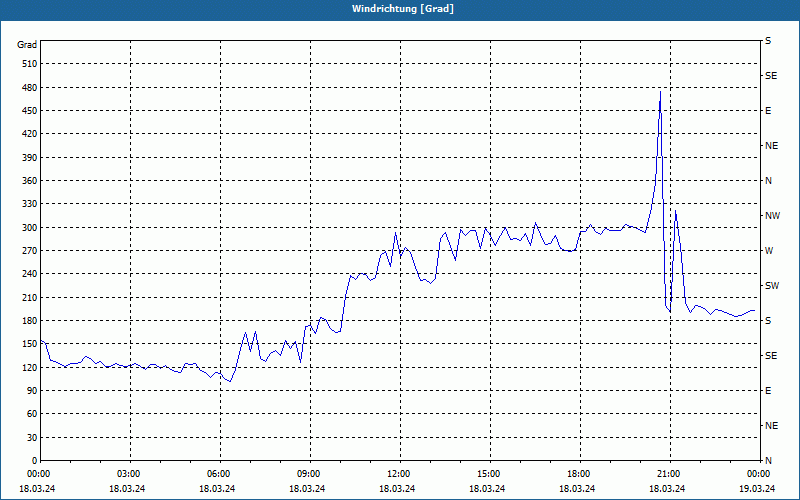Click the 60 y-axis value

tap(32, 414)
